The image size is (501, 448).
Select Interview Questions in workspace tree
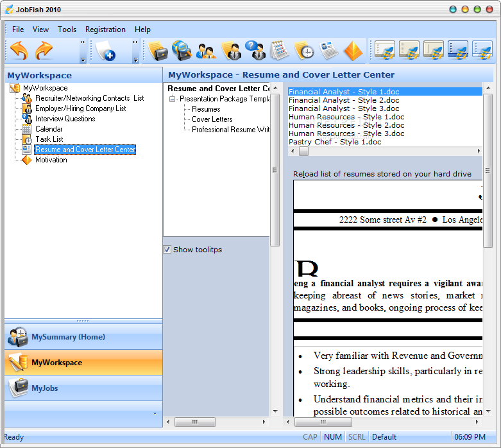[65, 119]
